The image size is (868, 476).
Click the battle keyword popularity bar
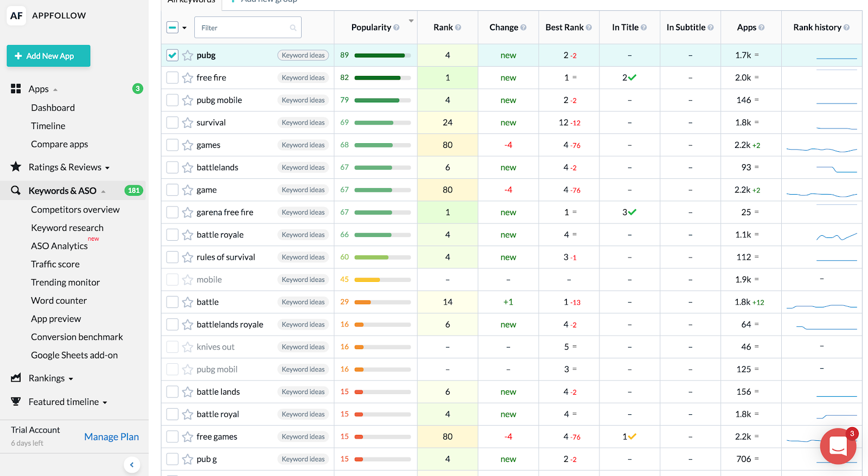382,302
